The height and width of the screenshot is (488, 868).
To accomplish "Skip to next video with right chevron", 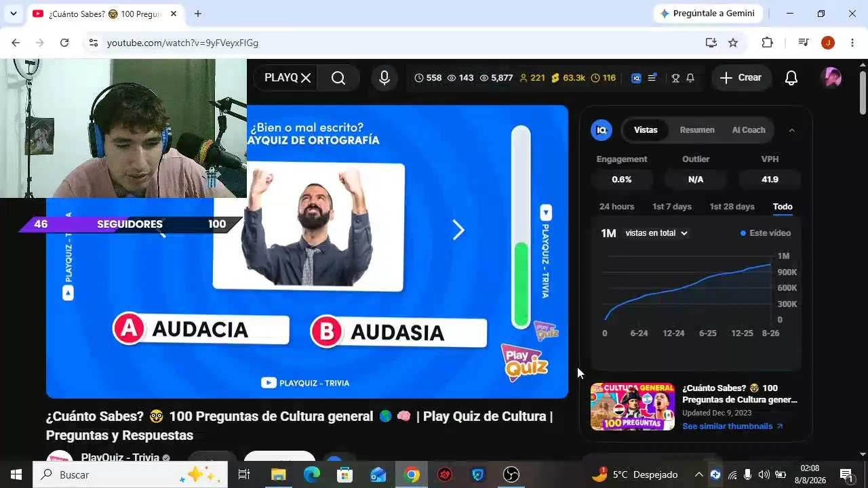I will 458,230.
